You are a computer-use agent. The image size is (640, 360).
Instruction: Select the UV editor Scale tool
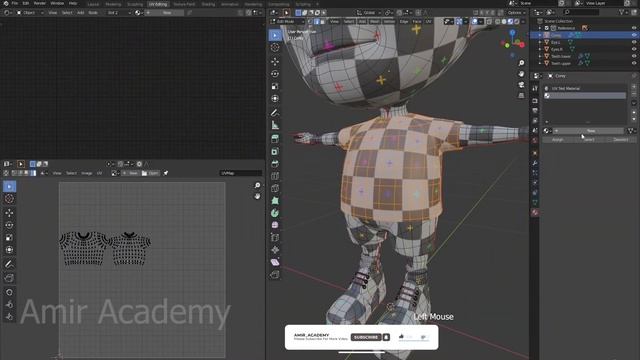coord(9,238)
